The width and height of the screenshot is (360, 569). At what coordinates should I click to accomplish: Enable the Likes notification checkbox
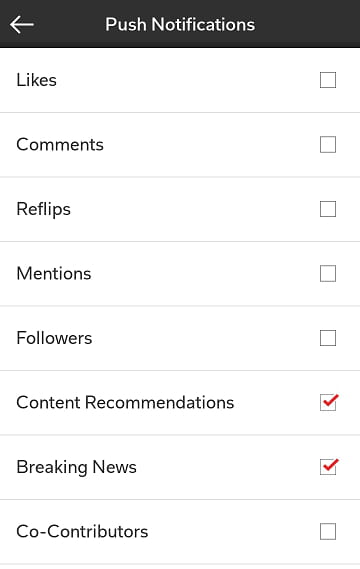pyautogui.click(x=328, y=80)
